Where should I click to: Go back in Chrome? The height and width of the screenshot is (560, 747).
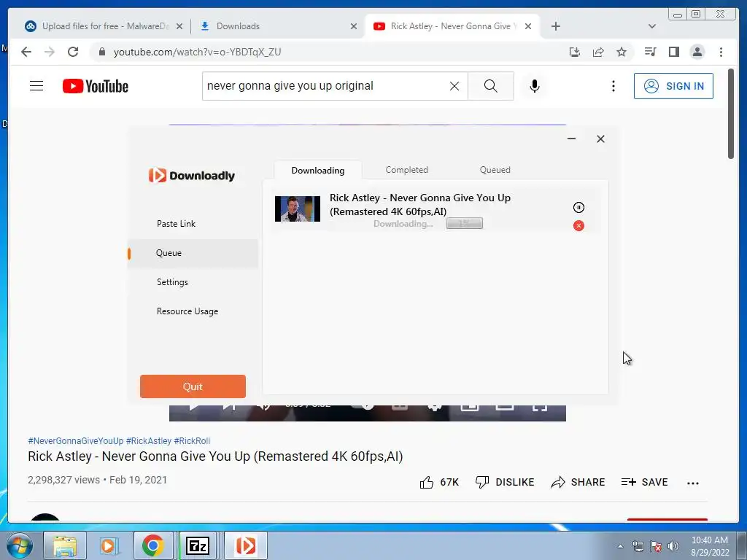26,52
